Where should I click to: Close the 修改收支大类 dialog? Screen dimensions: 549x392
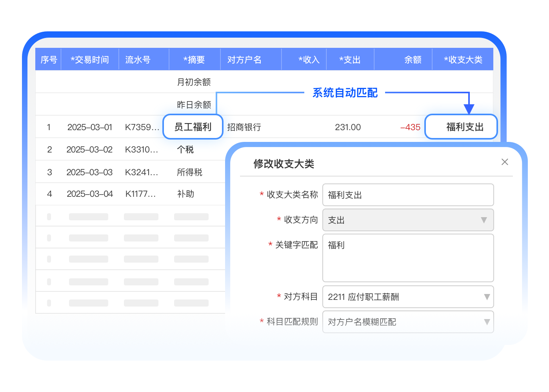point(505,162)
